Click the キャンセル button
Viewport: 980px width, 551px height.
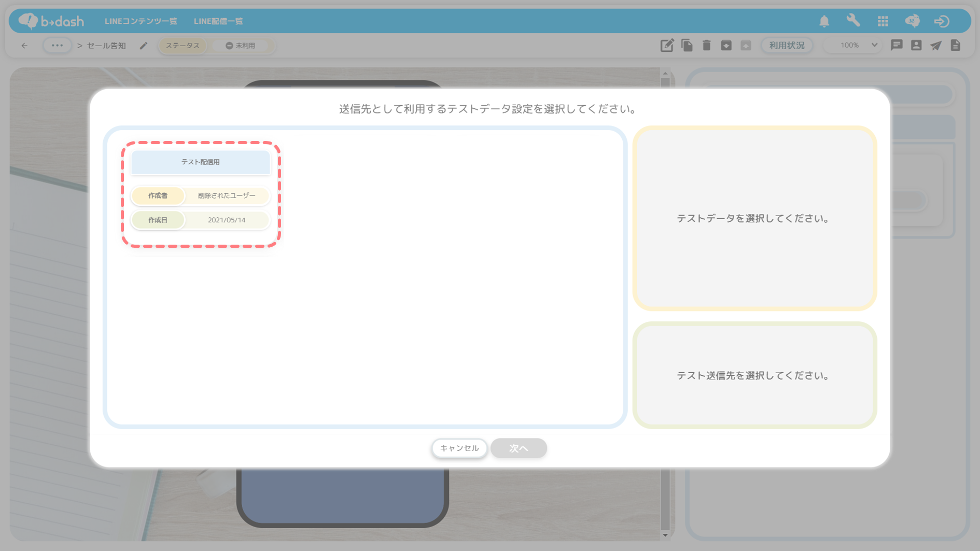(459, 448)
